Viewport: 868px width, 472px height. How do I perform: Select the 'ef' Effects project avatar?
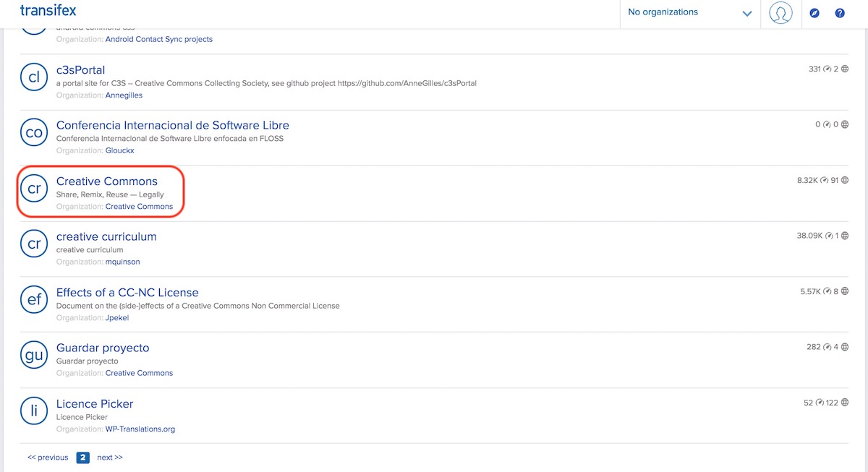click(x=34, y=299)
